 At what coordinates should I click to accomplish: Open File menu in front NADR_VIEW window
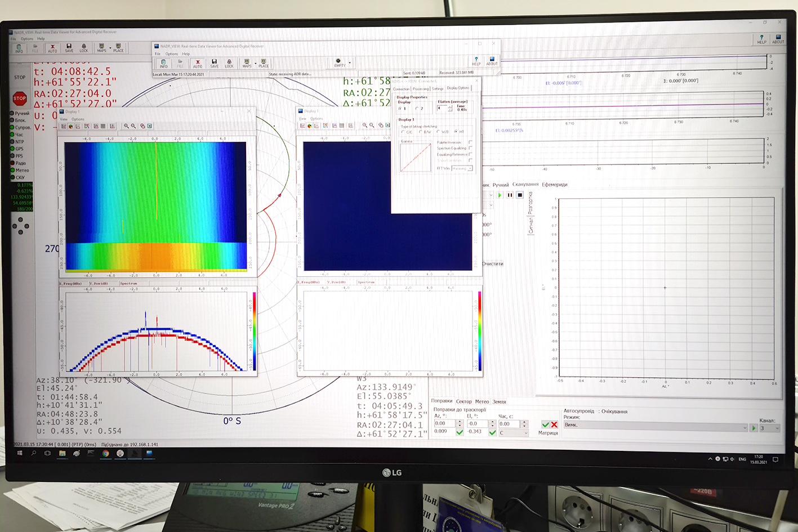click(x=158, y=54)
